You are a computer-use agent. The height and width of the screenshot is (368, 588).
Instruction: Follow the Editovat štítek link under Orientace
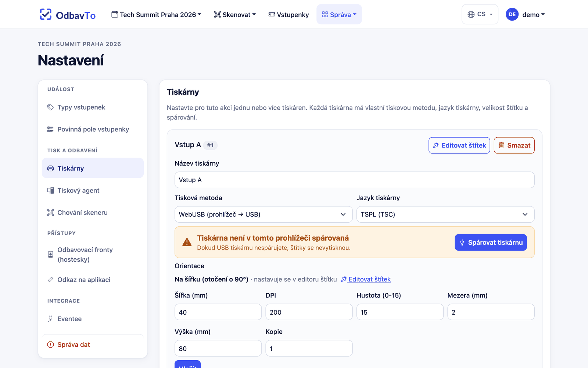coord(366,279)
